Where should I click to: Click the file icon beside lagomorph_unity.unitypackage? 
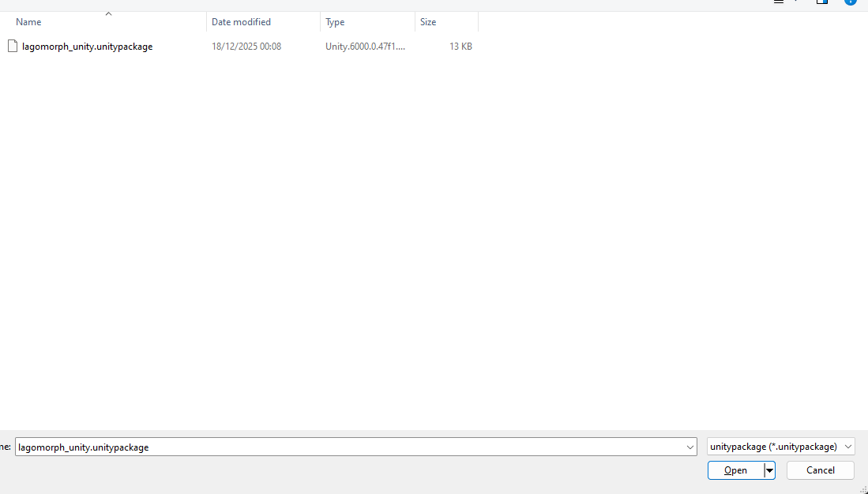12,47
